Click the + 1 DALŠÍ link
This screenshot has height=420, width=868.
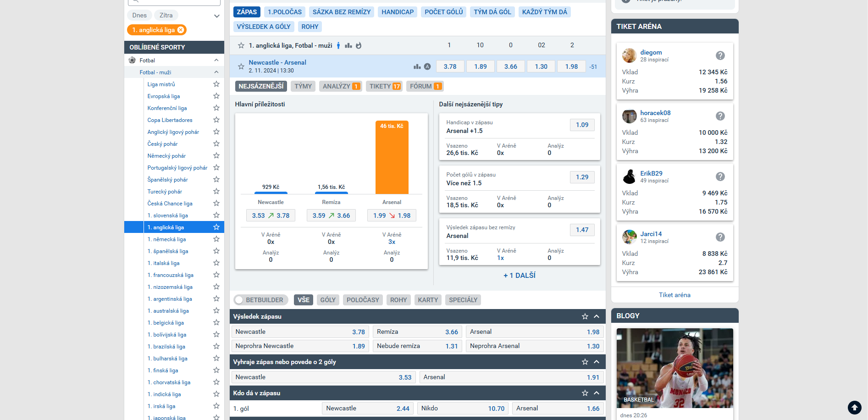tap(520, 276)
